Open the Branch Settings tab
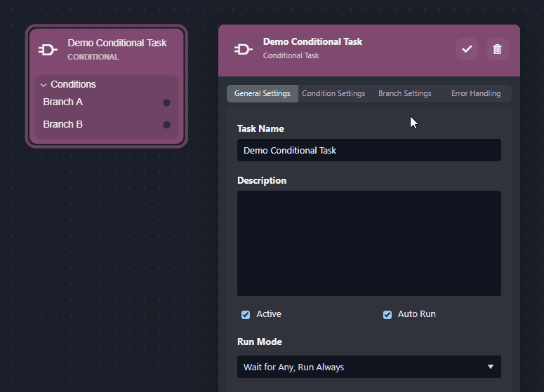This screenshot has width=544, height=392. tap(404, 93)
